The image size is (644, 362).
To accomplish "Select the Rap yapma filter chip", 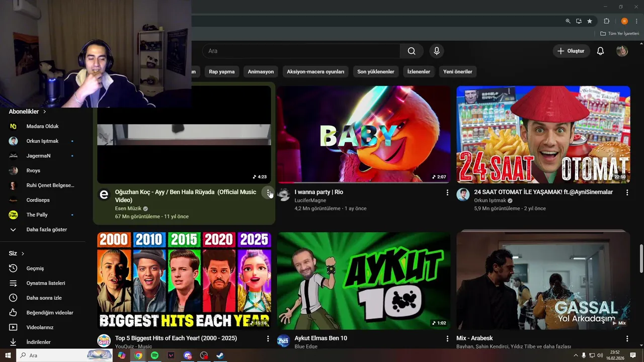I will (x=222, y=72).
